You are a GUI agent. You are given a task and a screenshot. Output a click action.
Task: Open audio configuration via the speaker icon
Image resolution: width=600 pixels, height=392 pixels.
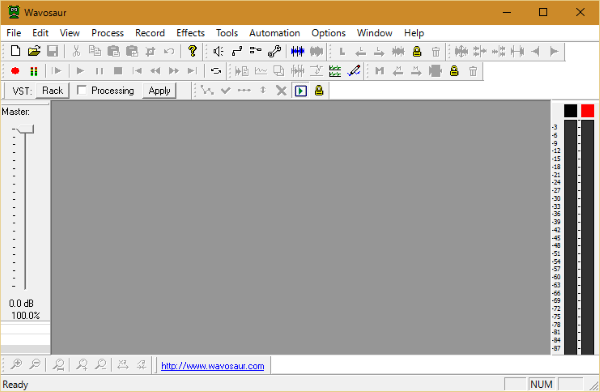(x=218, y=51)
